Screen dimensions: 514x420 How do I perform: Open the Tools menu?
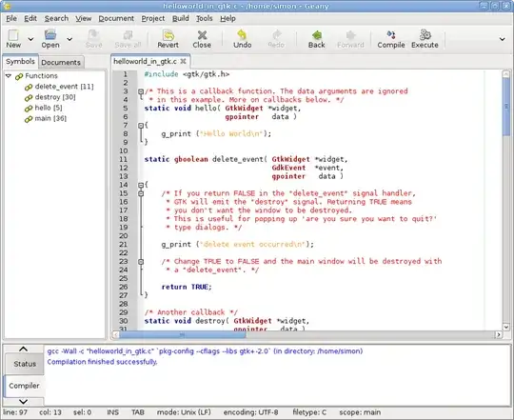(205, 19)
